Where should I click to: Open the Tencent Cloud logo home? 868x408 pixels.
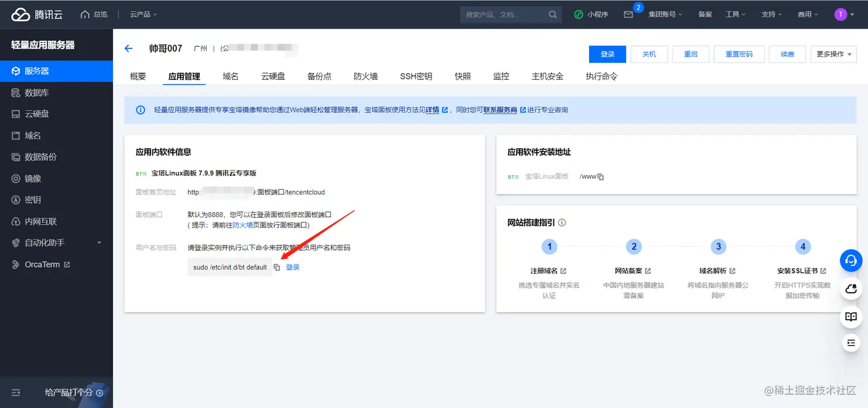click(x=37, y=14)
